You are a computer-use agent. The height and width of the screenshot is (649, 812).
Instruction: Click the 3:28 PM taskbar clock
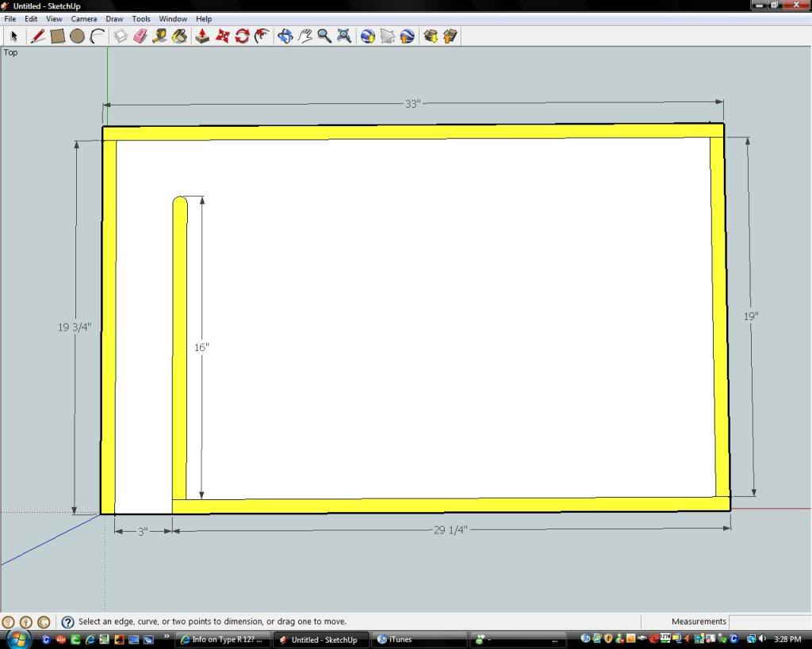[787, 639]
